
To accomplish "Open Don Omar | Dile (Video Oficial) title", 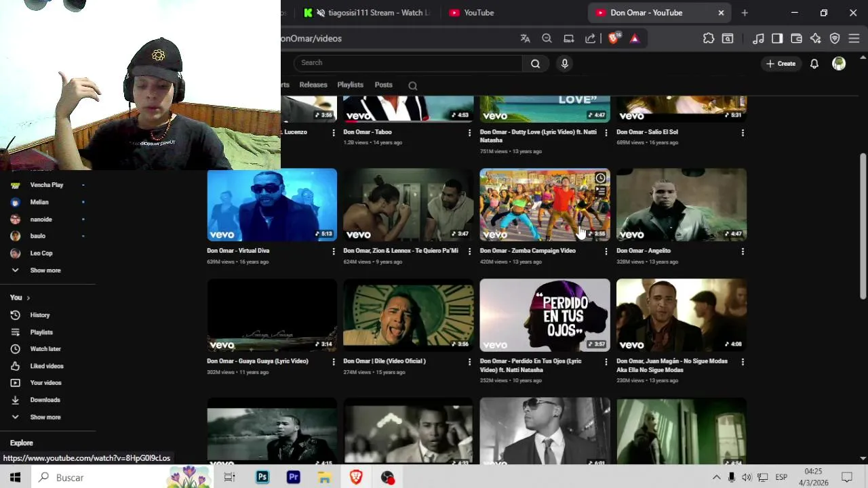I will pyautogui.click(x=384, y=361).
